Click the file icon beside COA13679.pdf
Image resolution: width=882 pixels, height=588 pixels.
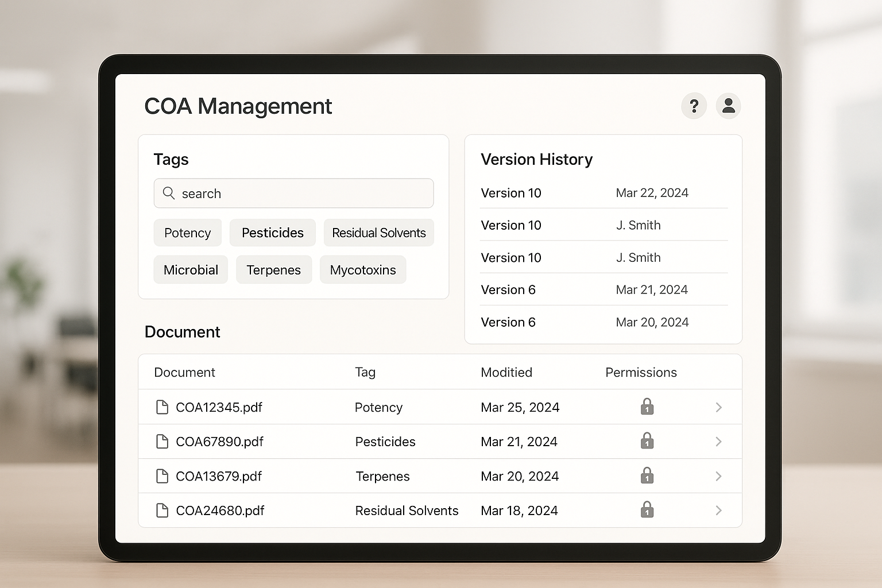tap(162, 476)
